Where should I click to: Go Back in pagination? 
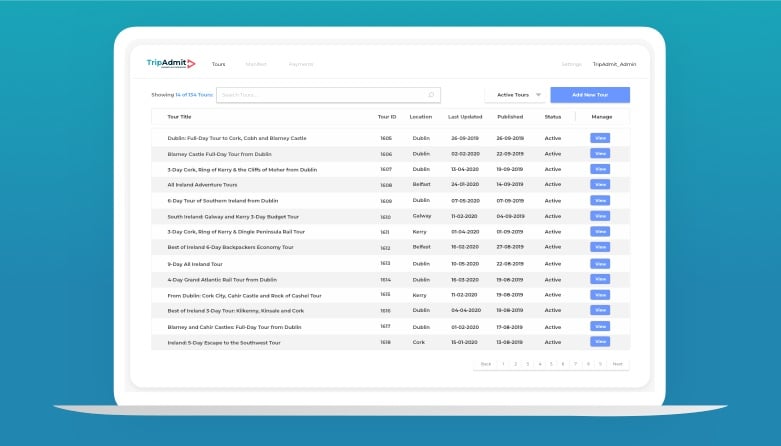pyautogui.click(x=486, y=364)
